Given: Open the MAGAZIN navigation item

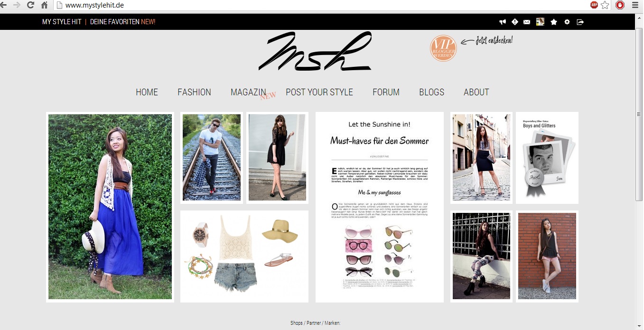Looking at the screenshot, I should pos(248,92).
